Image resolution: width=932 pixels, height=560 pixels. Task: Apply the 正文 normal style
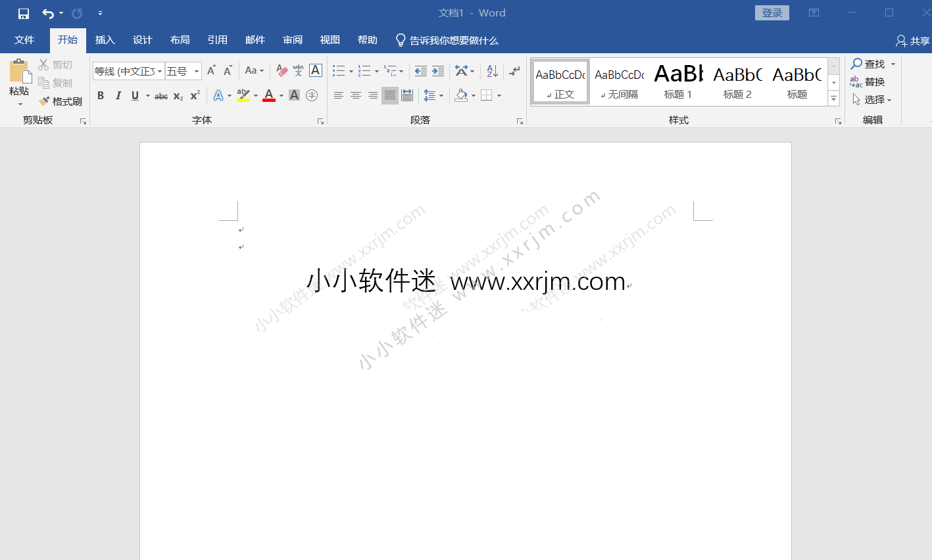point(560,82)
